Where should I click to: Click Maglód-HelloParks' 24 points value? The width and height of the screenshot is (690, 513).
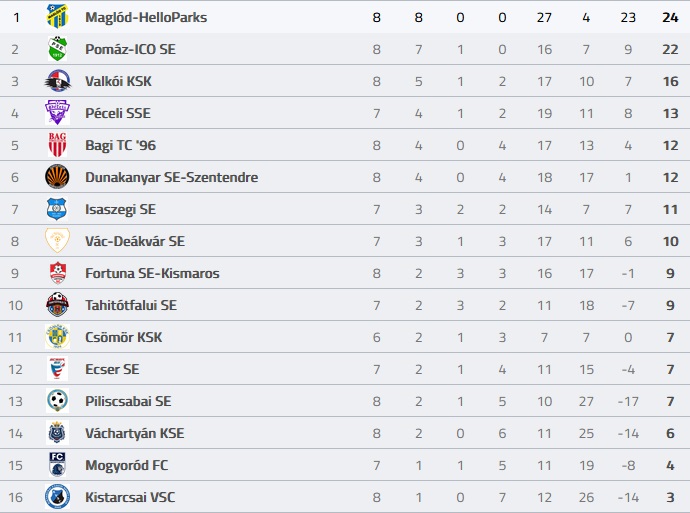[x=670, y=17]
